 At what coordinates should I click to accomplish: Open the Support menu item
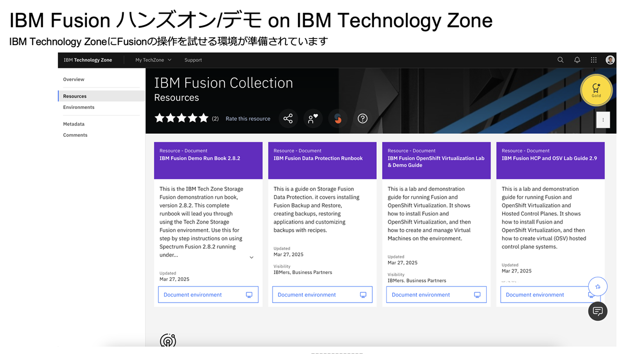[193, 60]
